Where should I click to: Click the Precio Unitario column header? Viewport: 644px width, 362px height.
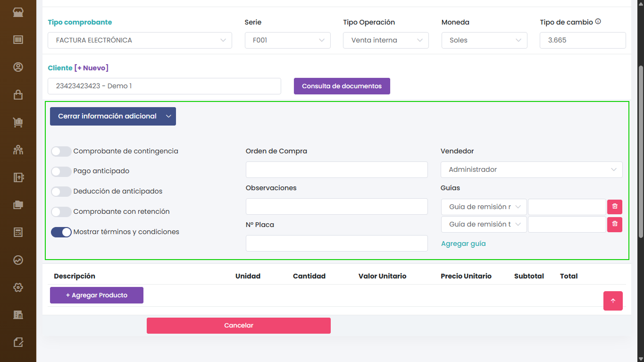466,276
